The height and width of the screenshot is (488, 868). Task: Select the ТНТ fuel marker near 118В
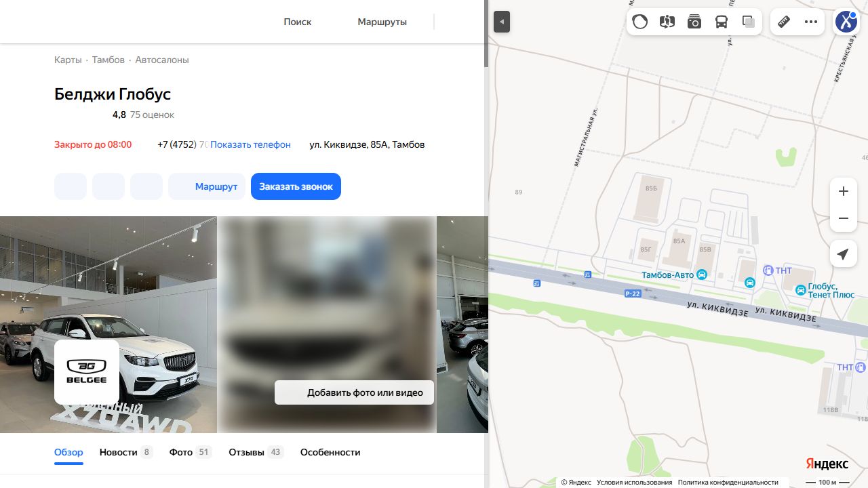(861, 367)
